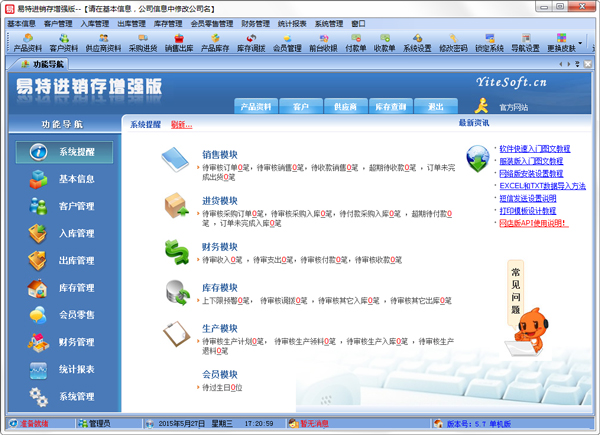This screenshot has width=600, height=435.
Task: Open 会员零售 in the left sidebar
Action: [x=65, y=315]
